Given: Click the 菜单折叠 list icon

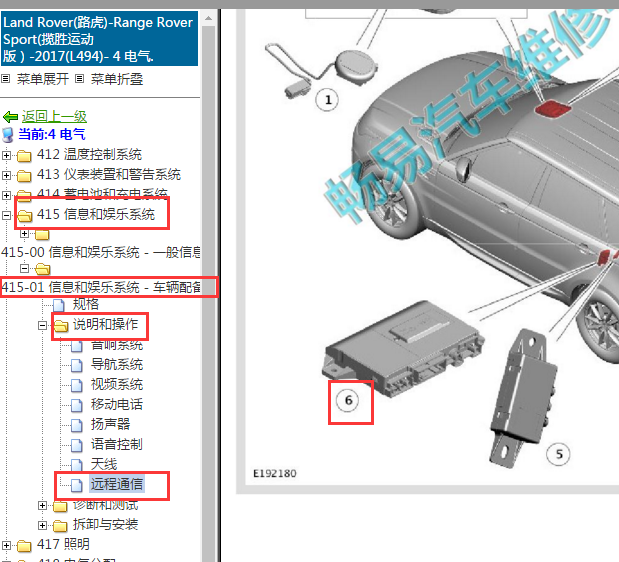Looking at the screenshot, I should (79, 79).
